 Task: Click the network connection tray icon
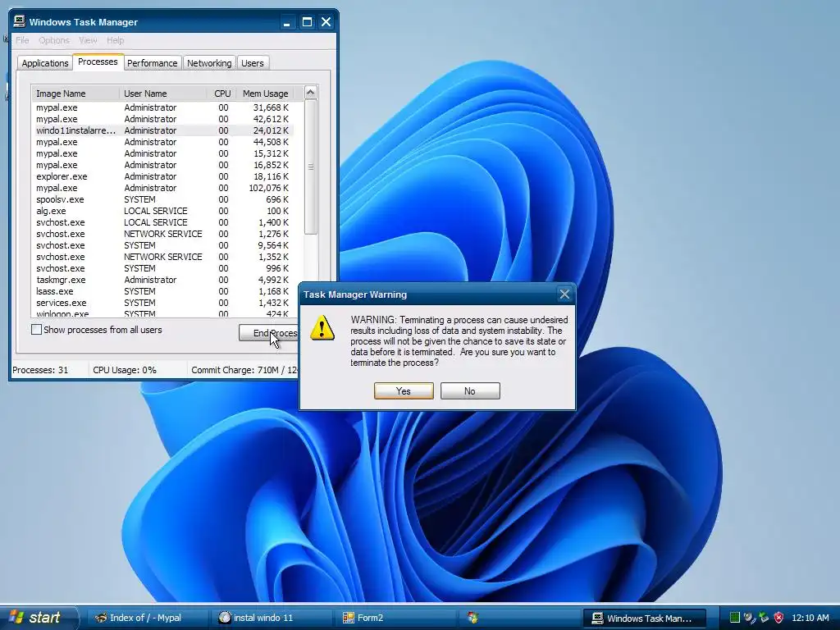tap(750, 618)
